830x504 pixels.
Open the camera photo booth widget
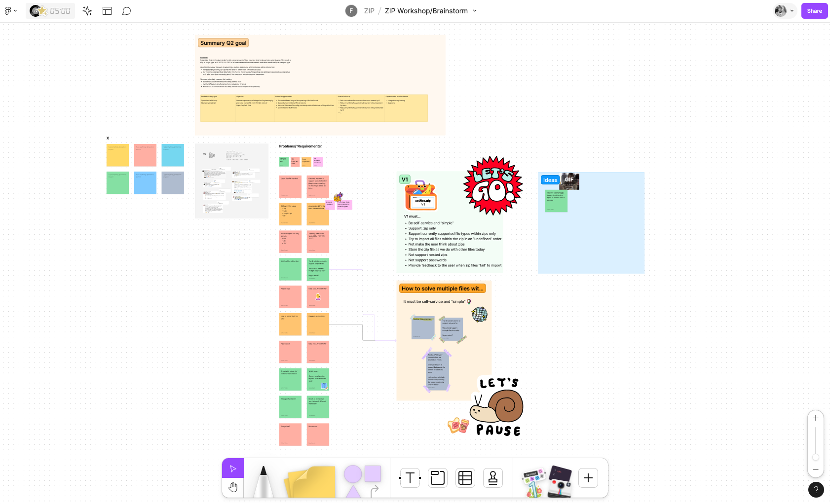click(560, 481)
